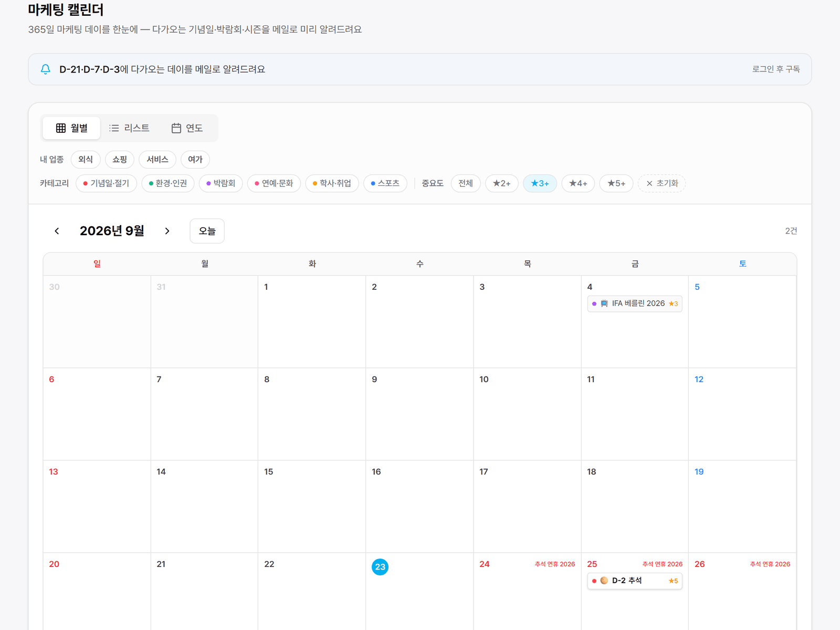Image resolution: width=840 pixels, height=630 pixels.
Task: Click date 9 Wednesday cell
Action: (419, 414)
